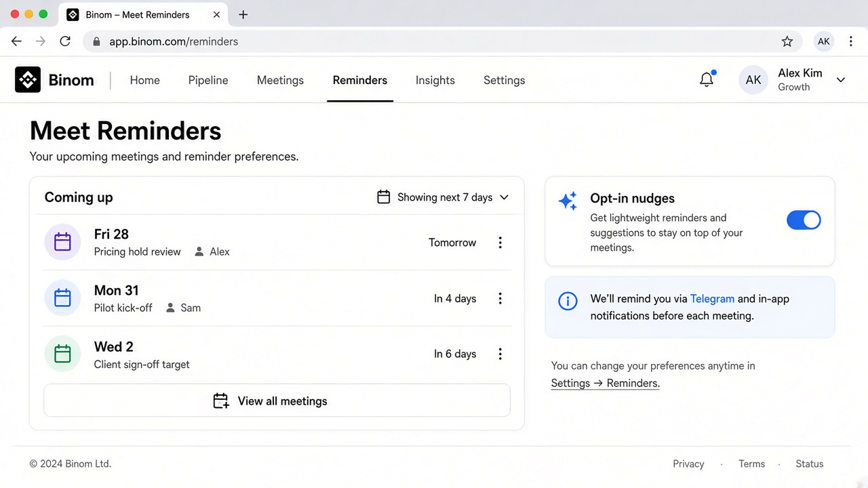Open the Settings nav tab
The image size is (868, 488).
coord(505,80)
